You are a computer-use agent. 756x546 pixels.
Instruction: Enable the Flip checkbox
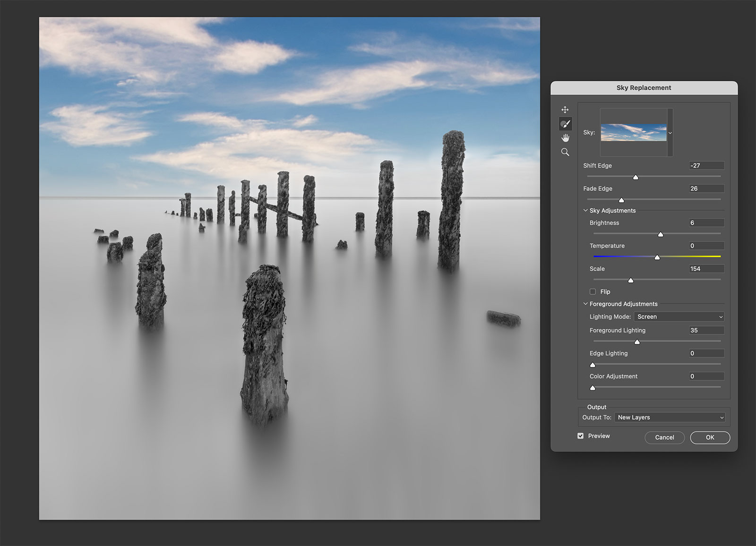(593, 291)
